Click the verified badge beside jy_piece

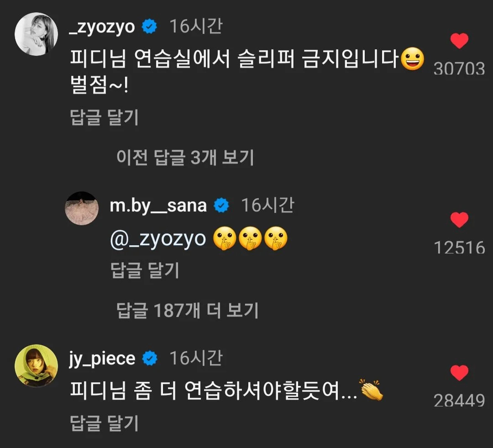click(x=149, y=359)
